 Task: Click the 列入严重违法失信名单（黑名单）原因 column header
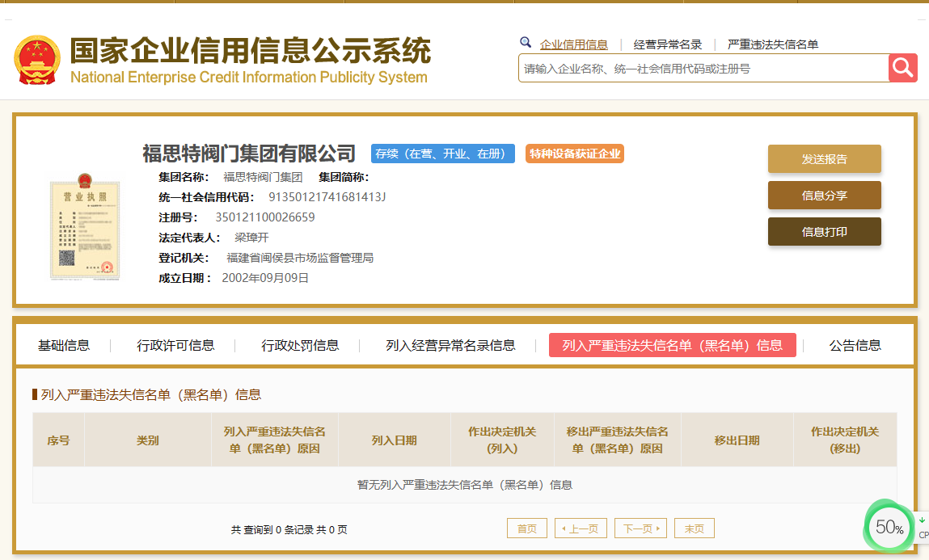point(274,440)
